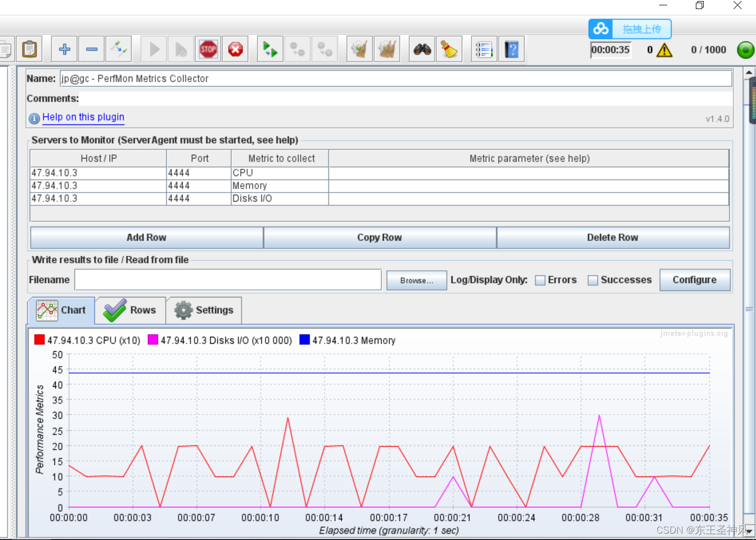Click the Add plus toolbar icon
The width and height of the screenshot is (756, 540).
(x=64, y=49)
